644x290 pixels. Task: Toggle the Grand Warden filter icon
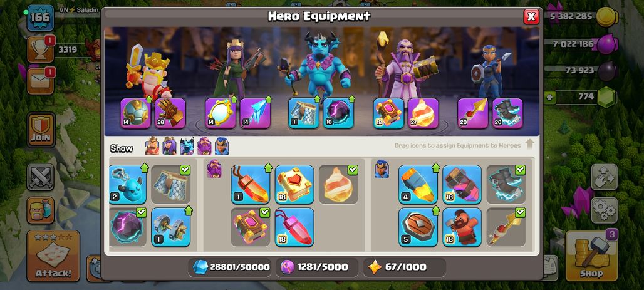pyautogui.click(x=204, y=146)
